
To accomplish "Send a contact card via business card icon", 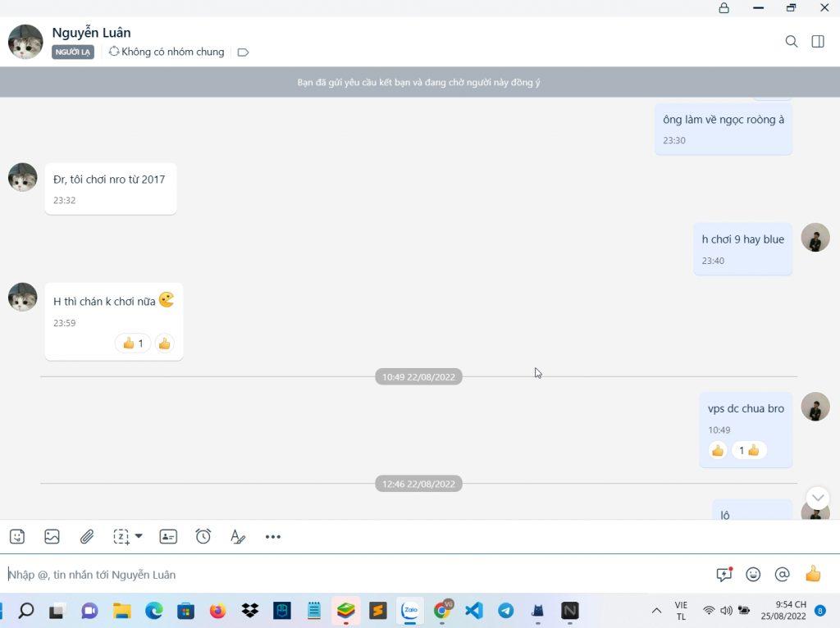I will click(x=168, y=537).
